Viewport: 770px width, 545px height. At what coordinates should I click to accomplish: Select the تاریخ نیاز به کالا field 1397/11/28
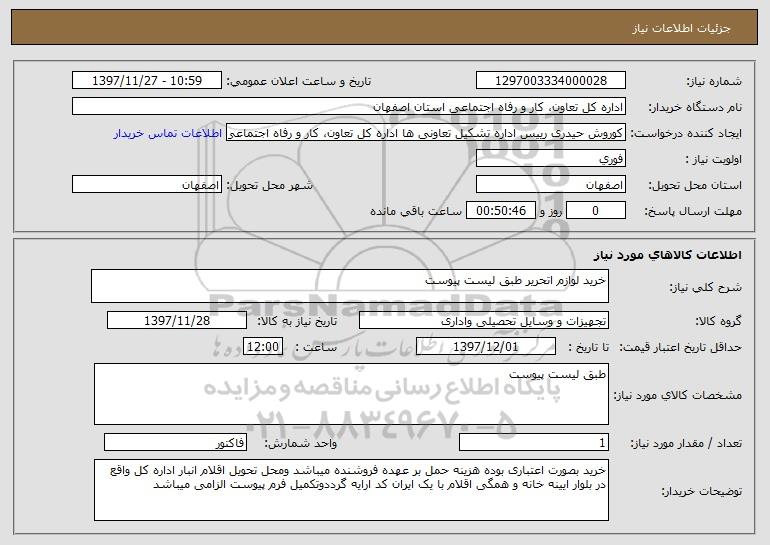tap(177, 321)
